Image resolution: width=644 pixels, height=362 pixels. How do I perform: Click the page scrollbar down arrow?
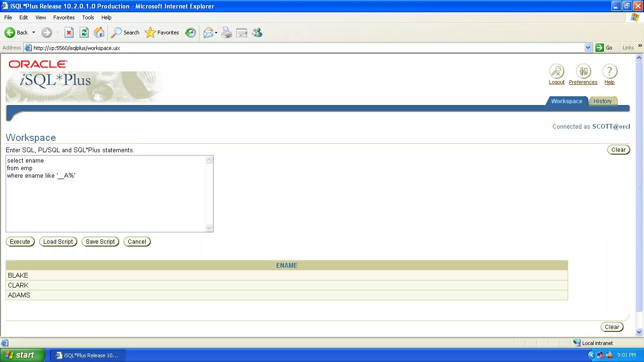[x=640, y=332]
